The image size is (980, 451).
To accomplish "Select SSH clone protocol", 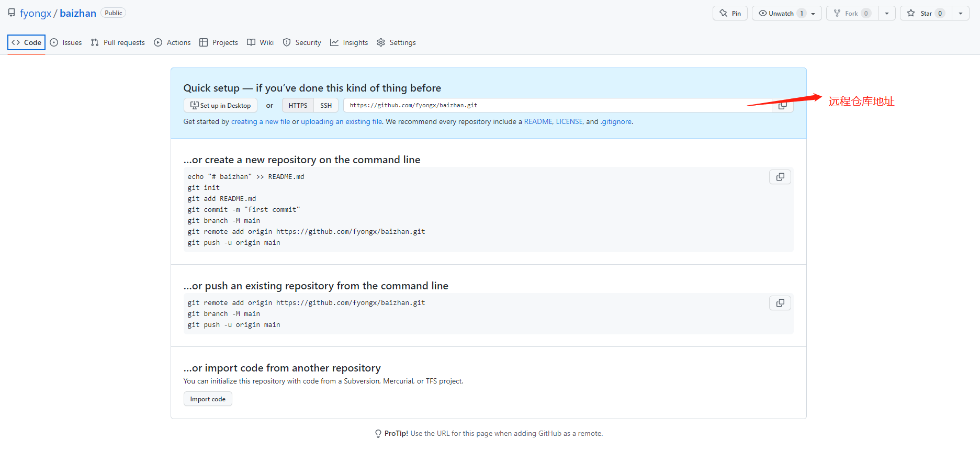I will (x=326, y=105).
